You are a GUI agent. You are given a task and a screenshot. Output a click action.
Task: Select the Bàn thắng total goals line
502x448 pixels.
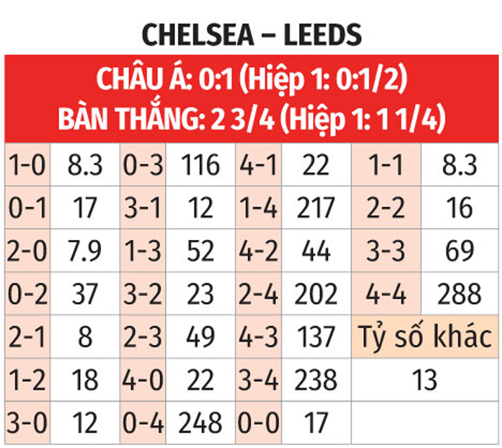[x=251, y=119]
